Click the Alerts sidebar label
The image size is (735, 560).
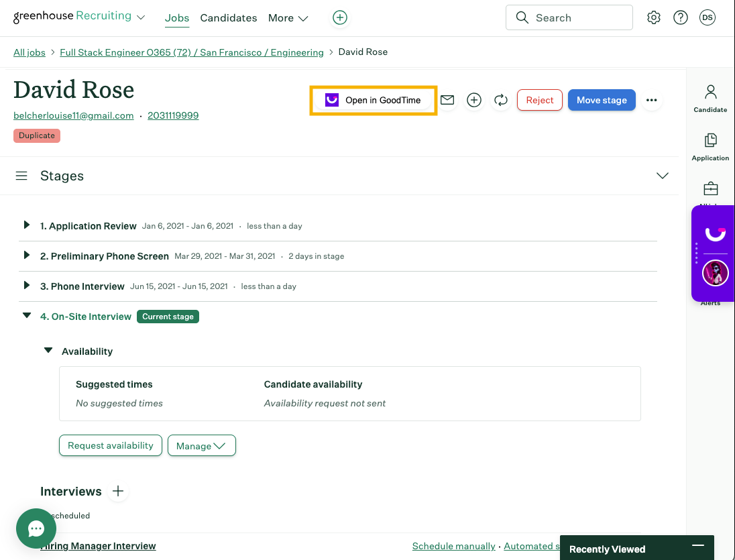tap(710, 303)
